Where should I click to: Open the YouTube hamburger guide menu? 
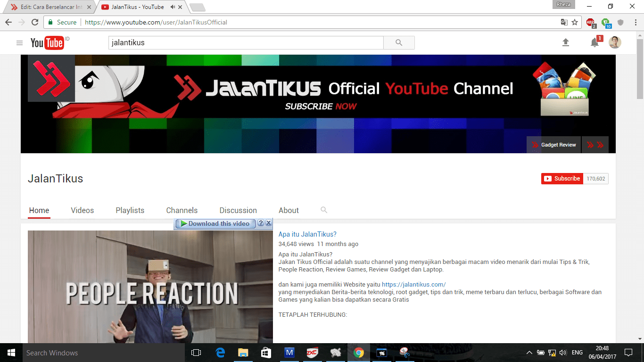(x=19, y=43)
